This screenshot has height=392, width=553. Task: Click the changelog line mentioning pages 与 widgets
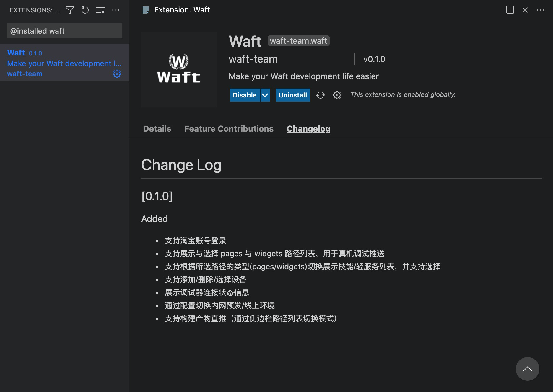(274, 254)
